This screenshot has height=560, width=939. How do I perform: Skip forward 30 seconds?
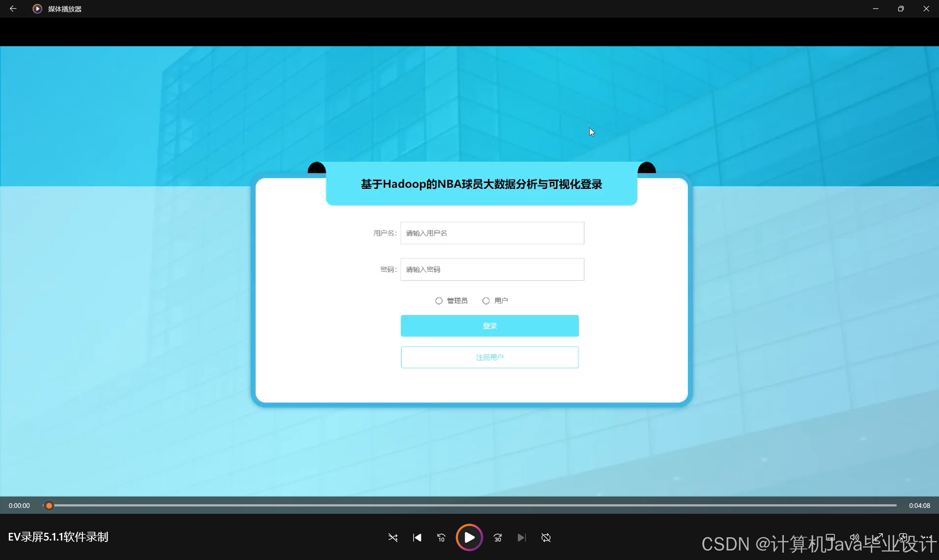pyautogui.click(x=498, y=537)
